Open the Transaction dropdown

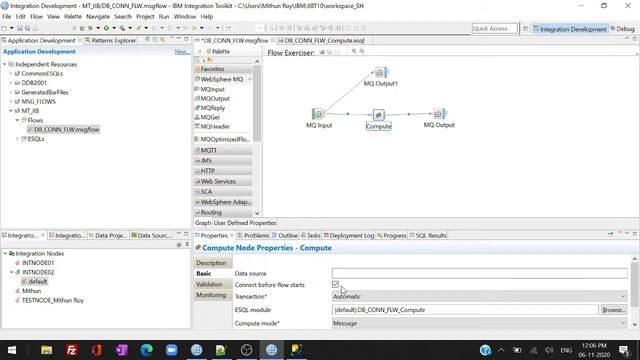pos(480,296)
